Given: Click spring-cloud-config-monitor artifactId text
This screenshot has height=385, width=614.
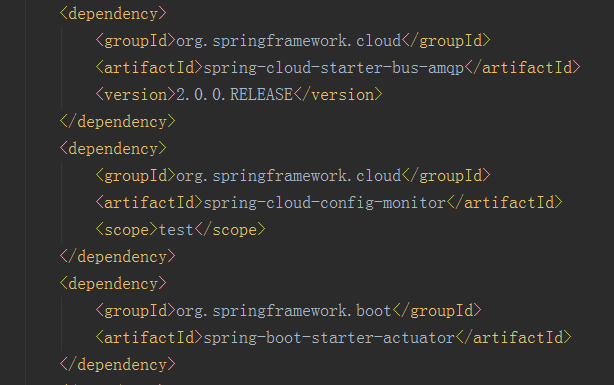Looking at the screenshot, I should (x=325, y=203).
